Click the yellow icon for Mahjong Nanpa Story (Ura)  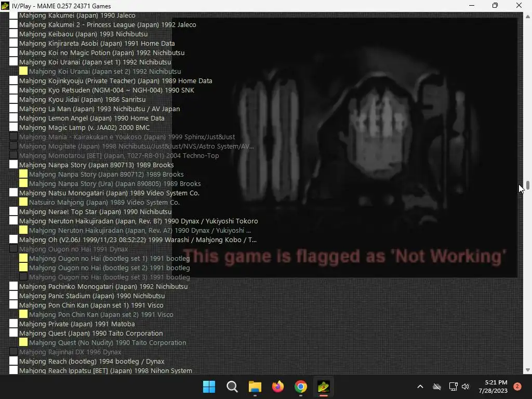coord(23,183)
